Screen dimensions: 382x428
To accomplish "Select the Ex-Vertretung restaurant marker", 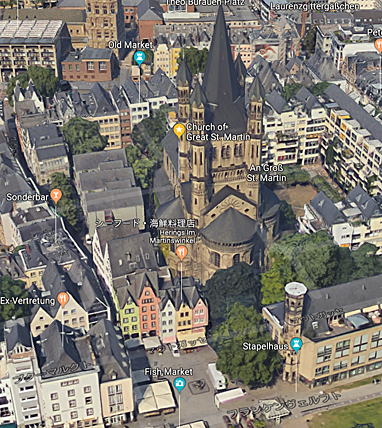I will 63,299.
